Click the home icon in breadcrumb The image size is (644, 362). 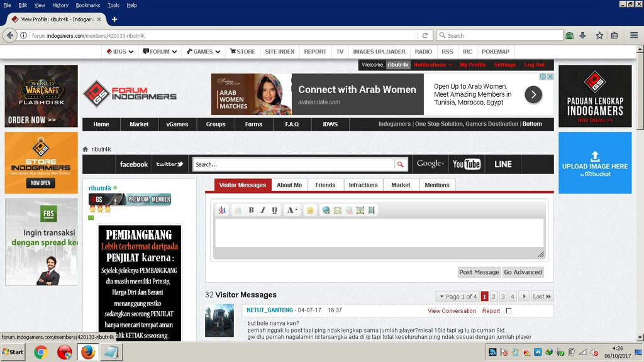coord(86,149)
